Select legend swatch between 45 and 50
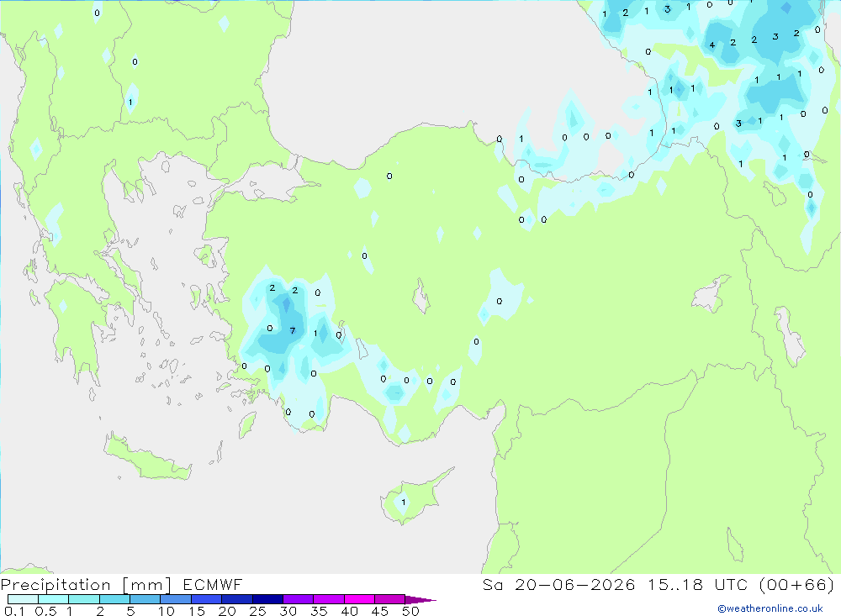Screen dimensions: 841x616 coord(390,599)
